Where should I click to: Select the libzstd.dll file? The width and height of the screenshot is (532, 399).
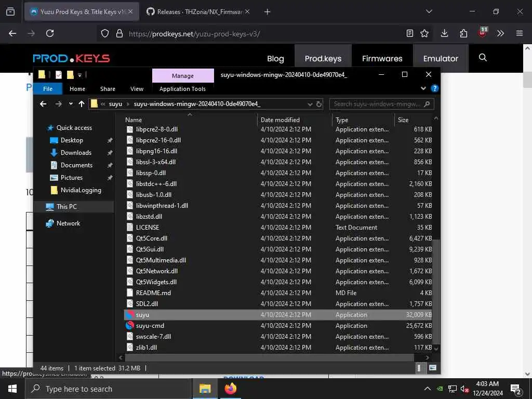[x=278, y=217]
